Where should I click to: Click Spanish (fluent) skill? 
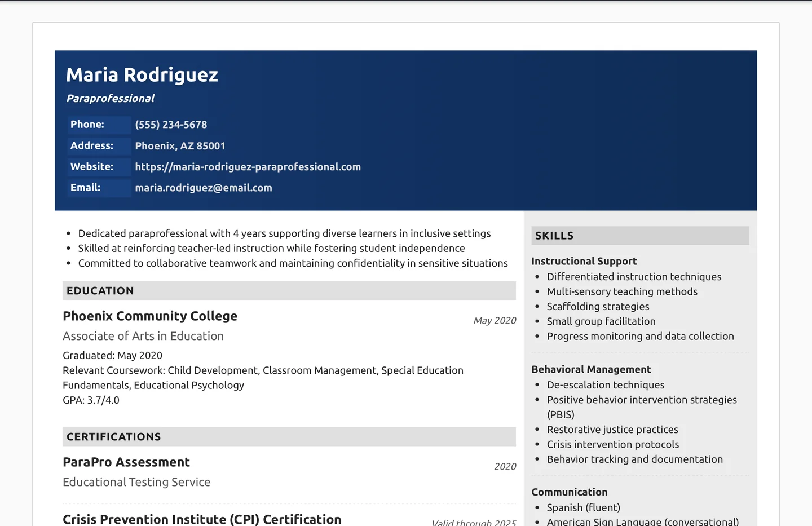coord(584,508)
